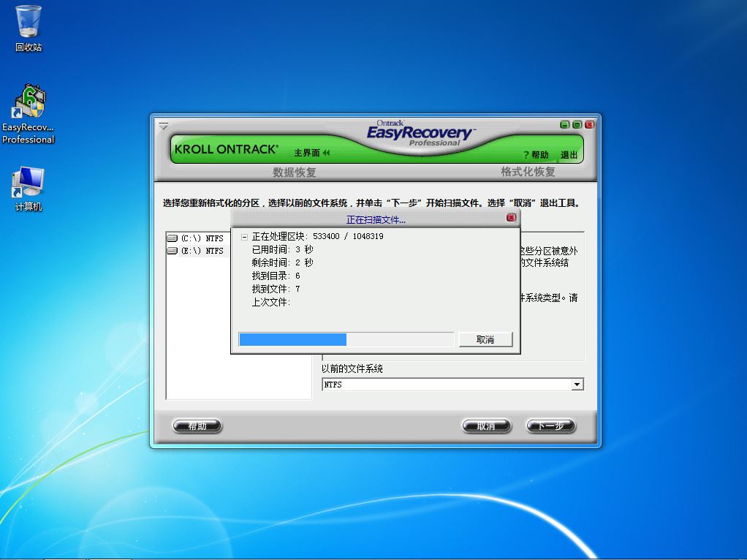Click the bottom 取消 button
This screenshot has width=747, height=560.
[x=486, y=425]
